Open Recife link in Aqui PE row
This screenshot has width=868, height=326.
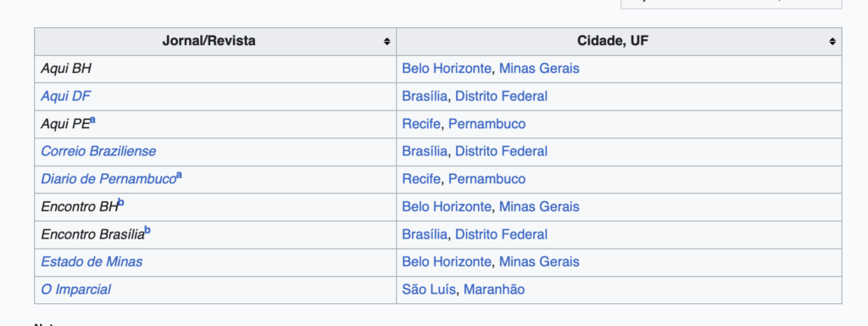point(420,124)
